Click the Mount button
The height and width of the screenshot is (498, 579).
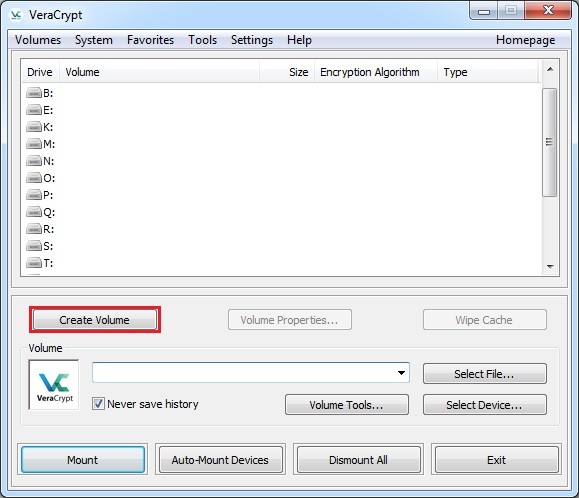(83, 460)
